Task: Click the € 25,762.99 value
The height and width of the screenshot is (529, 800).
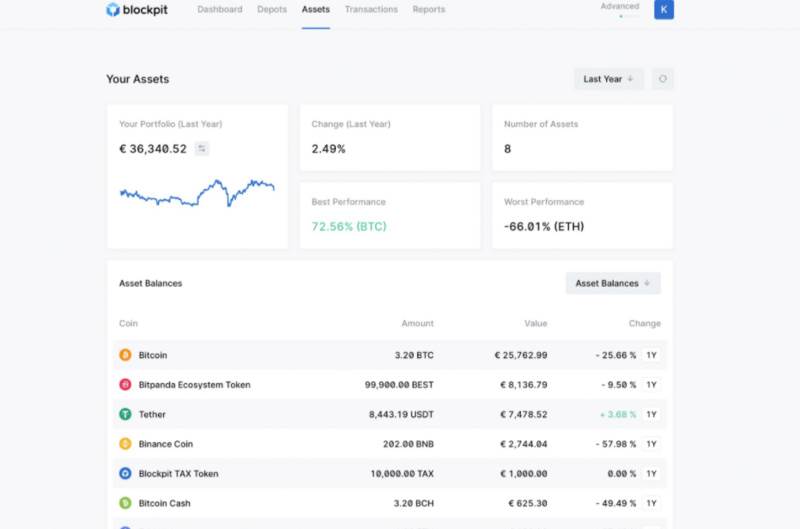Action: point(521,355)
